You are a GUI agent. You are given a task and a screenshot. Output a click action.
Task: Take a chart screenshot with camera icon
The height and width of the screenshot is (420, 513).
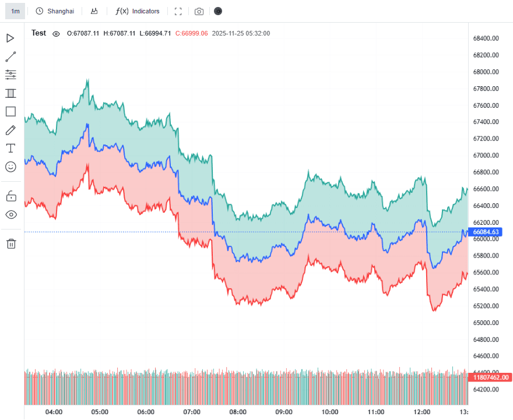(199, 11)
